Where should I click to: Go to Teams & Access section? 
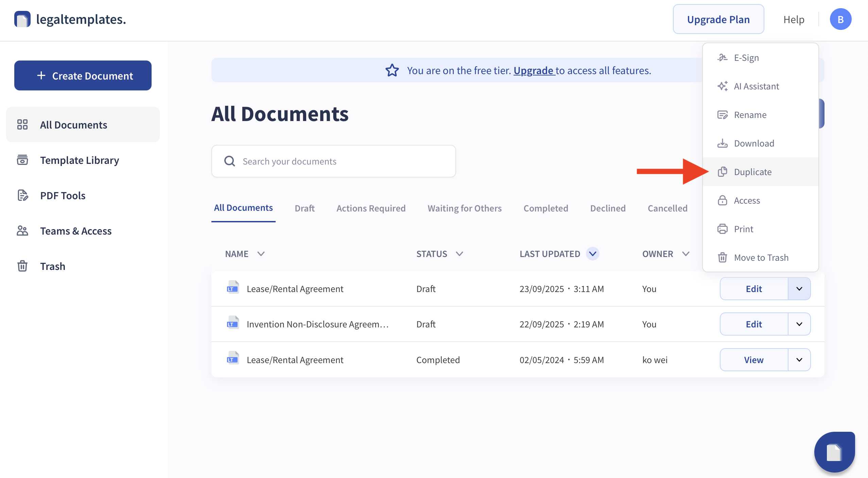[75, 231]
